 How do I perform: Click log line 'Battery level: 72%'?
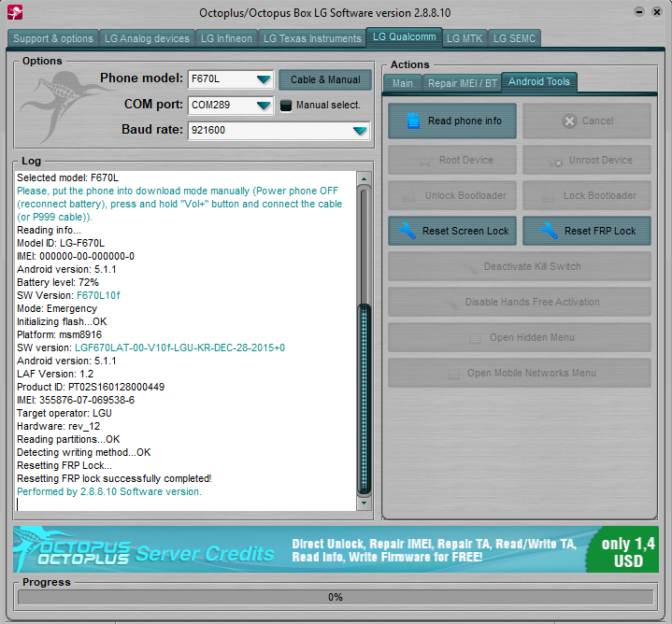[57, 282]
